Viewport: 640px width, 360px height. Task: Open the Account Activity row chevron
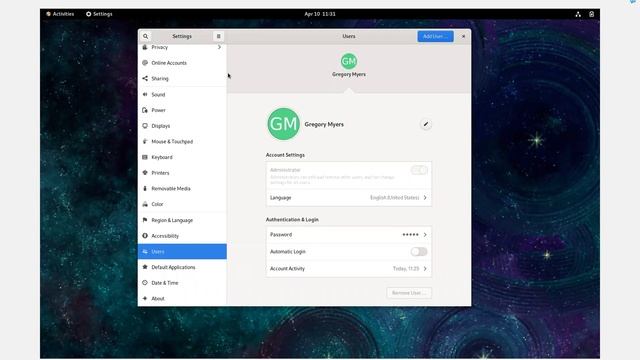pyautogui.click(x=425, y=269)
